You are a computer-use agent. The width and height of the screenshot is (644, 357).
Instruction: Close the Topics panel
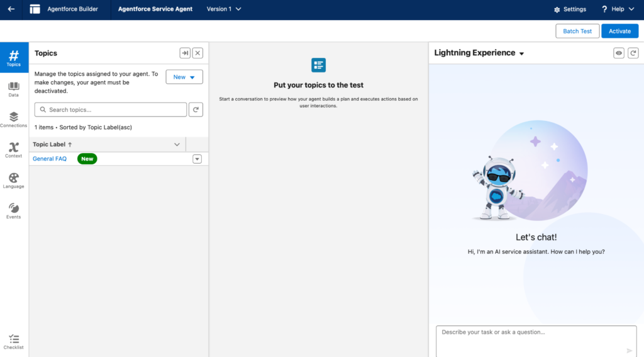197,54
